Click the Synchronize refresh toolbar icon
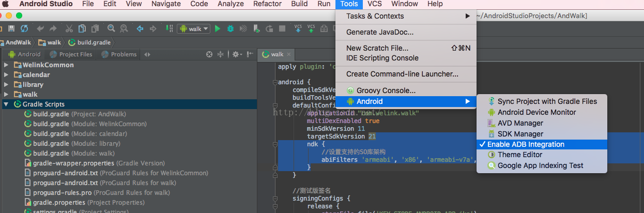Image resolution: width=644 pixels, height=213 pixels. [24, 29]
